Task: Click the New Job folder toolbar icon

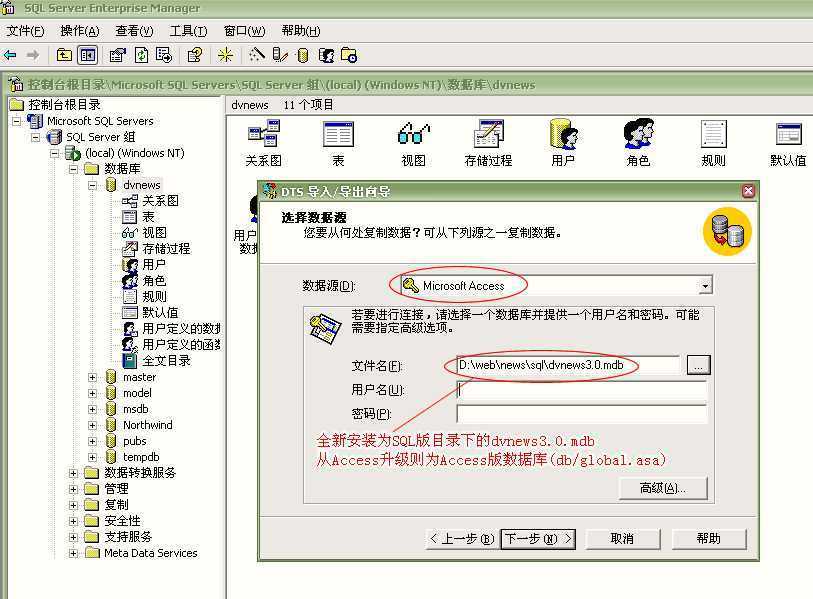Action: tap(349, 55)
